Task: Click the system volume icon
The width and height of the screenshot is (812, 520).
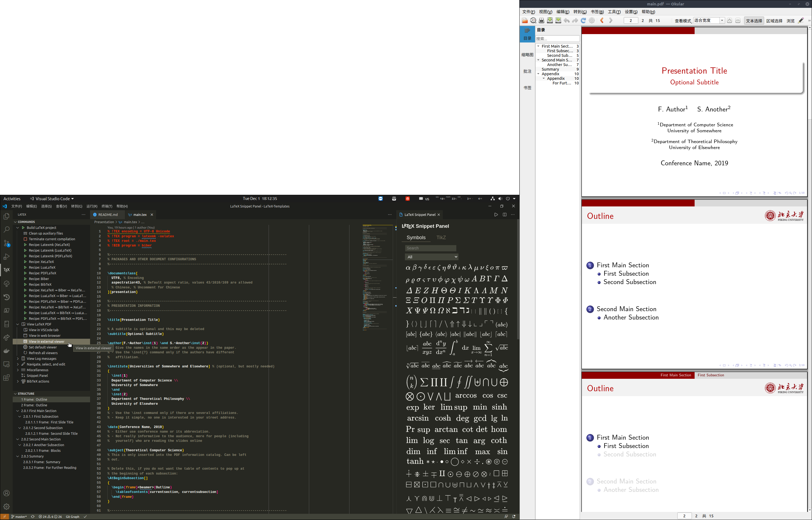Action: coord(500,199)
